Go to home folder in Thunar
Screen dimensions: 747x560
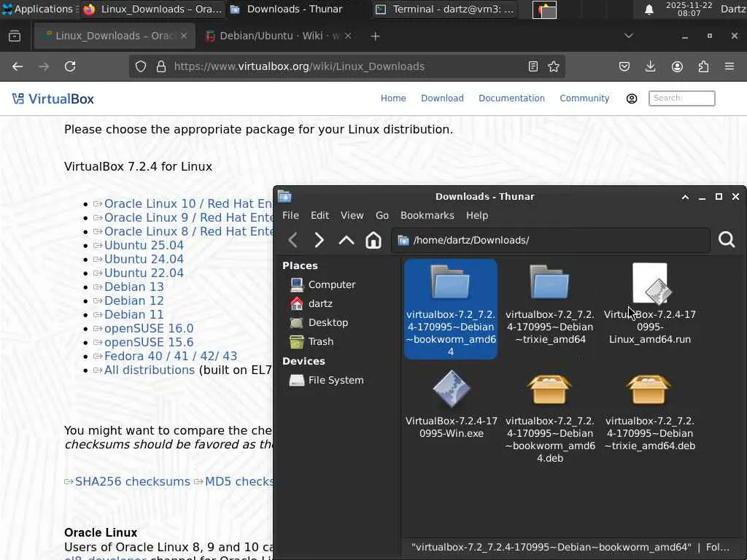click(x=373, y=240)
